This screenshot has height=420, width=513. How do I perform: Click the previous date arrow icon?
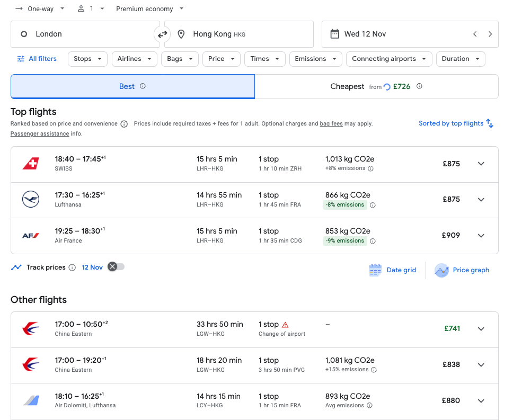pyautogui.click(x=475, y=34)
